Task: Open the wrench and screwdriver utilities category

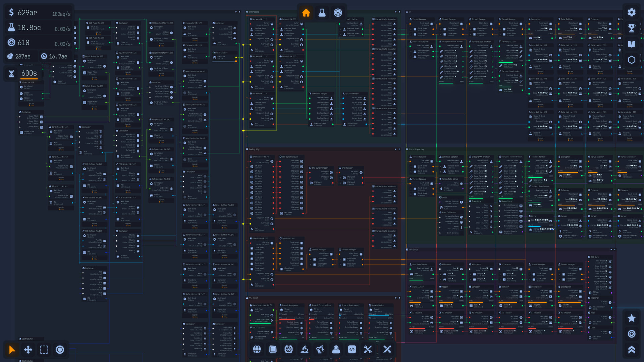Action: pos(368,350)
